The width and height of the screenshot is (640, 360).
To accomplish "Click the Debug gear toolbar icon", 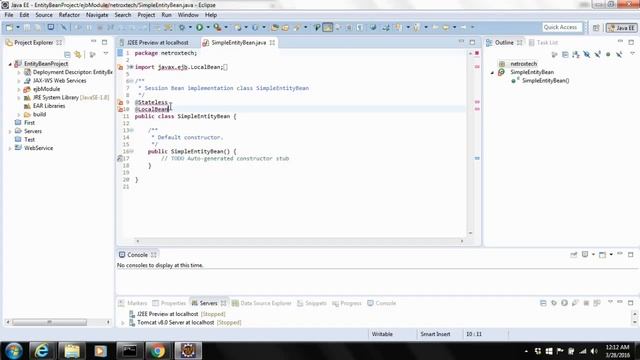I will [182, 27].
